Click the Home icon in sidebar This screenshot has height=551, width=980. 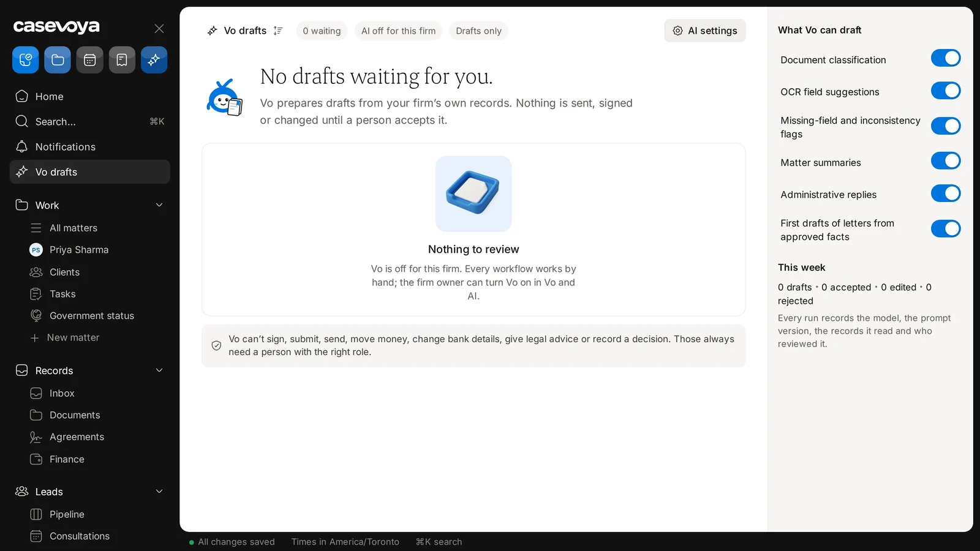pyautogui.click(x=22, y=96)
